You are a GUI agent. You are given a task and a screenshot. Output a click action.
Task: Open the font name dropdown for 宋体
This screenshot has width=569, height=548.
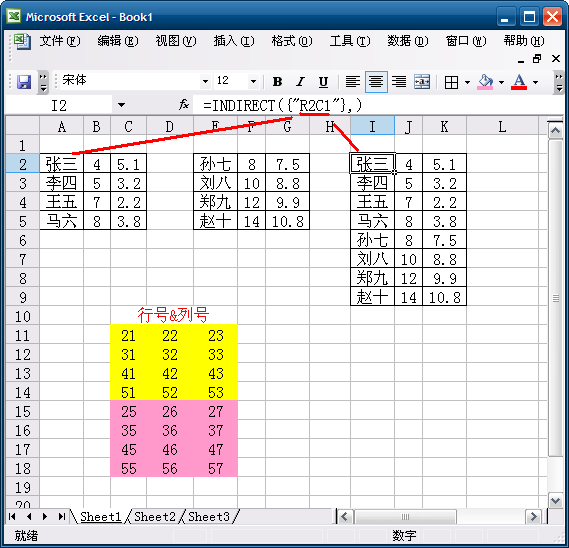coord(205,81)
